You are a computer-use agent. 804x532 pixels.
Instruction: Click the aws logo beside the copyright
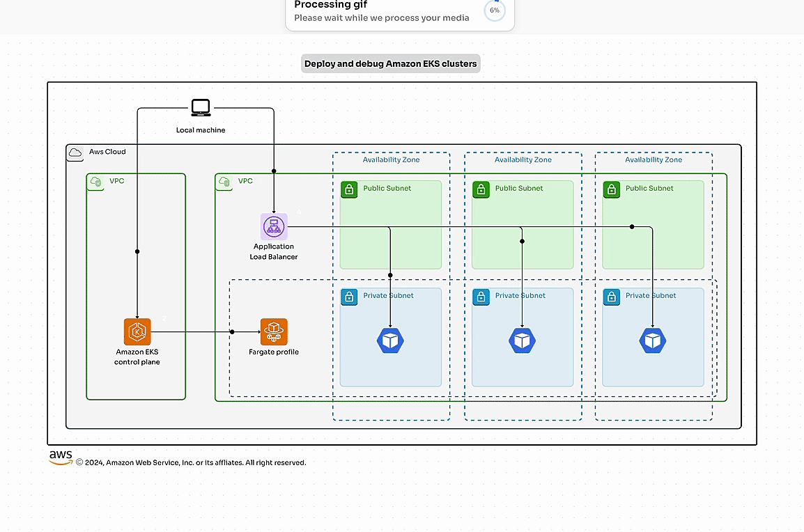(x=61, y=457)
